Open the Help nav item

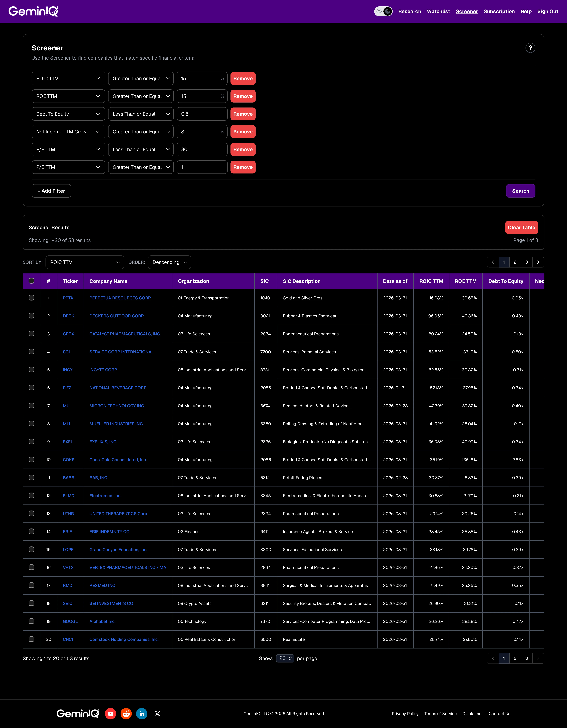point(526,11)
